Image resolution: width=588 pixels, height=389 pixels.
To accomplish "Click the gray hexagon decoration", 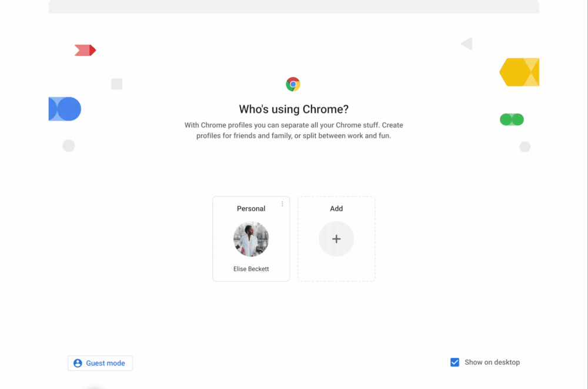I will point(525,147).
